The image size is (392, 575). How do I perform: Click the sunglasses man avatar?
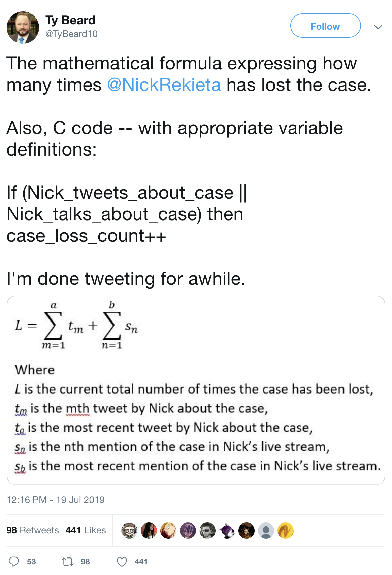[x=207, y=531]
